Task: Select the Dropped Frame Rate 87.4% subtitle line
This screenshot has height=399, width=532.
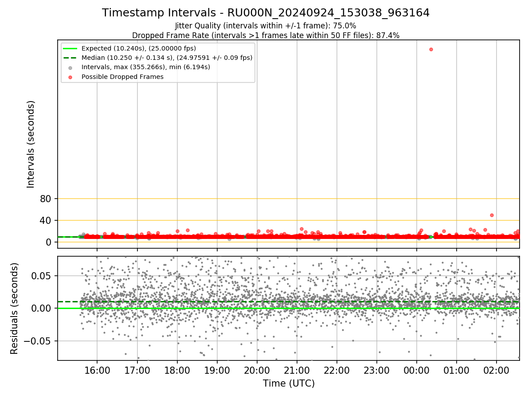Action: [x=266, y=35]
